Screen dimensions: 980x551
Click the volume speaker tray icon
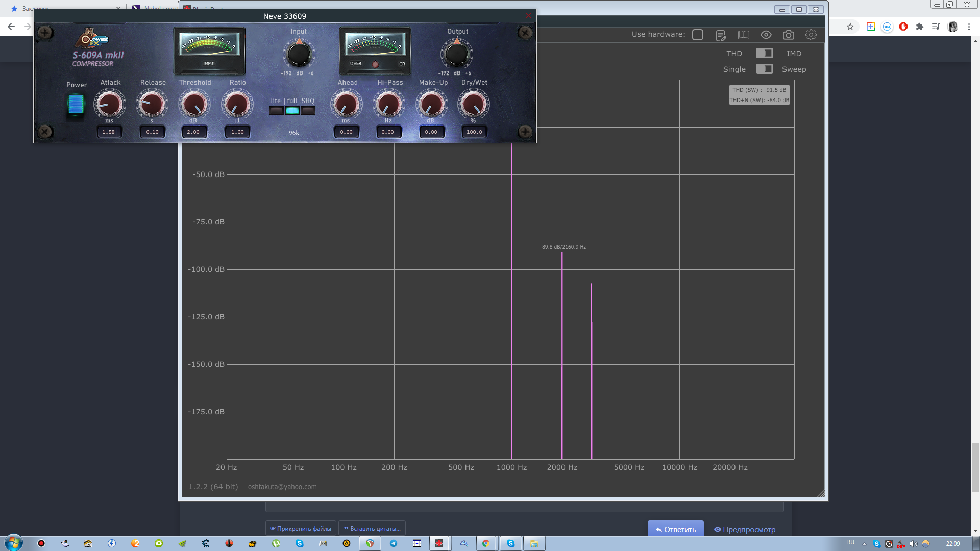[x=914, y=544]
